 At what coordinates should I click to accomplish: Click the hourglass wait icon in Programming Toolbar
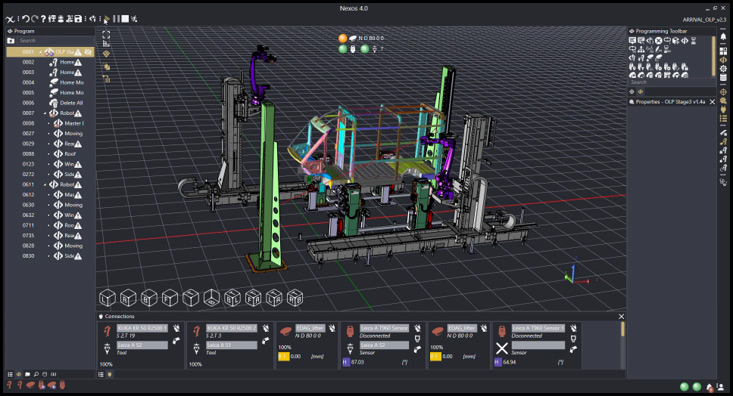pos(694,41)
